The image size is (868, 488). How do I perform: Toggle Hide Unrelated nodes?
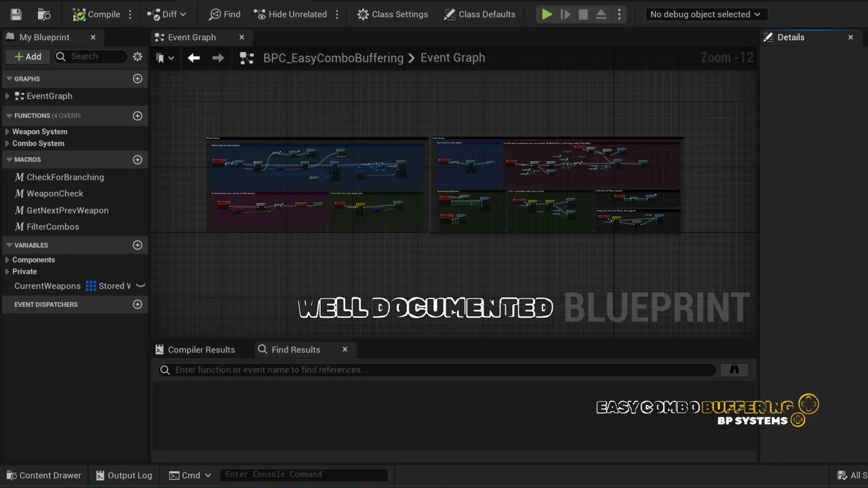coord(290,14)
